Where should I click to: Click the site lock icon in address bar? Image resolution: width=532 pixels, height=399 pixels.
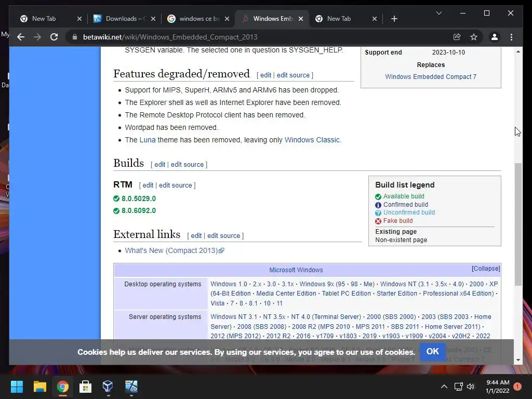click(x=75, y=37)
